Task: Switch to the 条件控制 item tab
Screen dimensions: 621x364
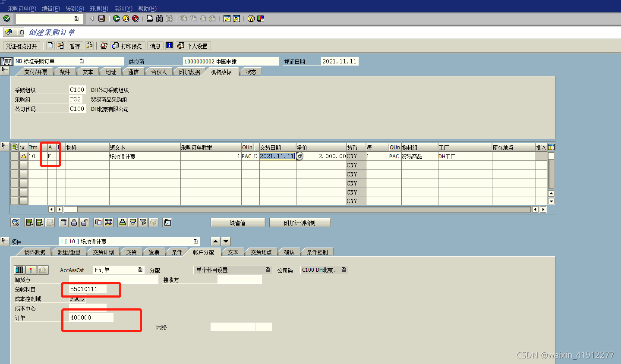Action: 317,252
